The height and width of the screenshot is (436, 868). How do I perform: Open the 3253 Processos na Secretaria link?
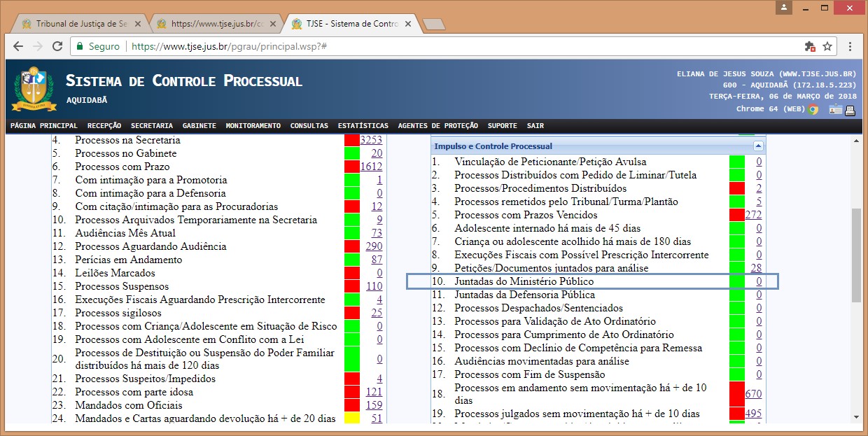coord(370,140)
